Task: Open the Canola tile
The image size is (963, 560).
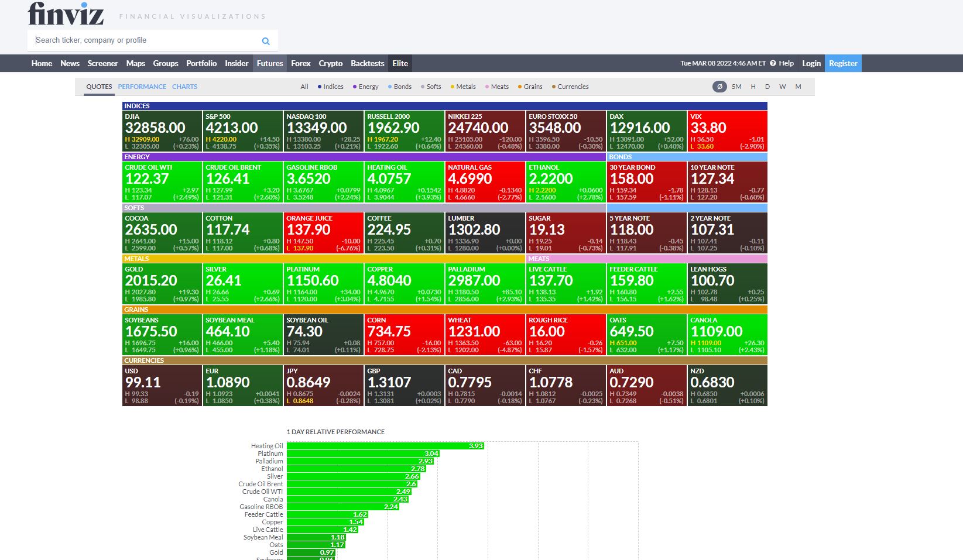Action: click(x=727, y=335)
